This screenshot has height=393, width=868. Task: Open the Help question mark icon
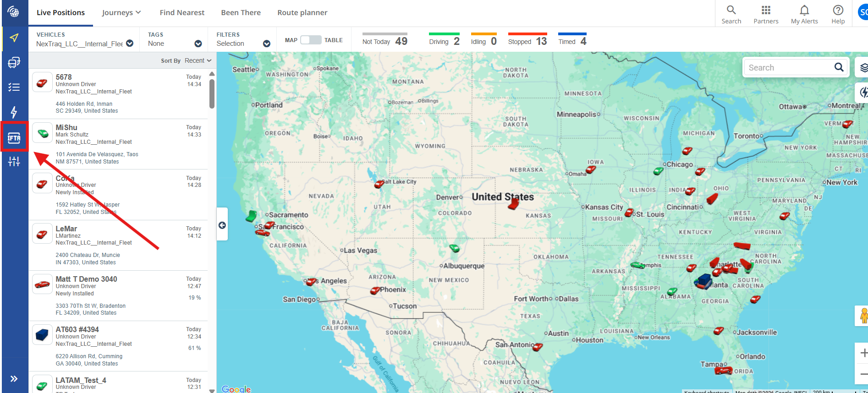[838, 14]
